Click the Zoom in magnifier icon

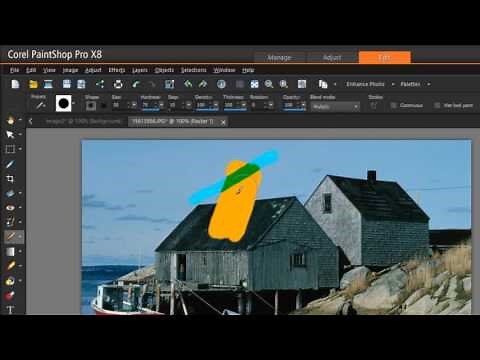tap(284, 84)
